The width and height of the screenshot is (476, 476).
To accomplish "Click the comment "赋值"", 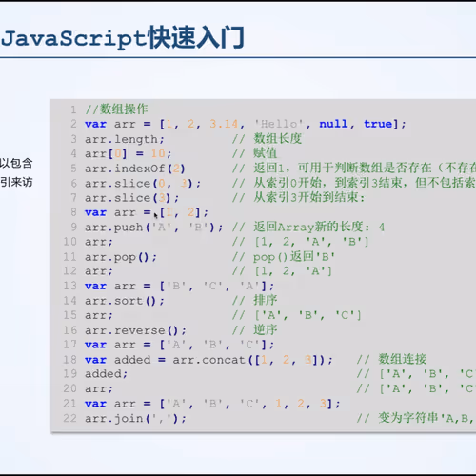I will pos(266,153).
